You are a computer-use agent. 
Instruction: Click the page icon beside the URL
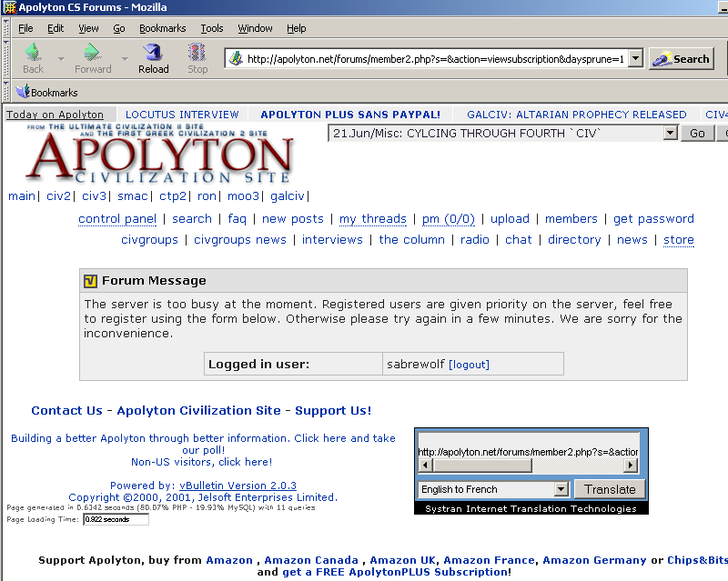237,59
